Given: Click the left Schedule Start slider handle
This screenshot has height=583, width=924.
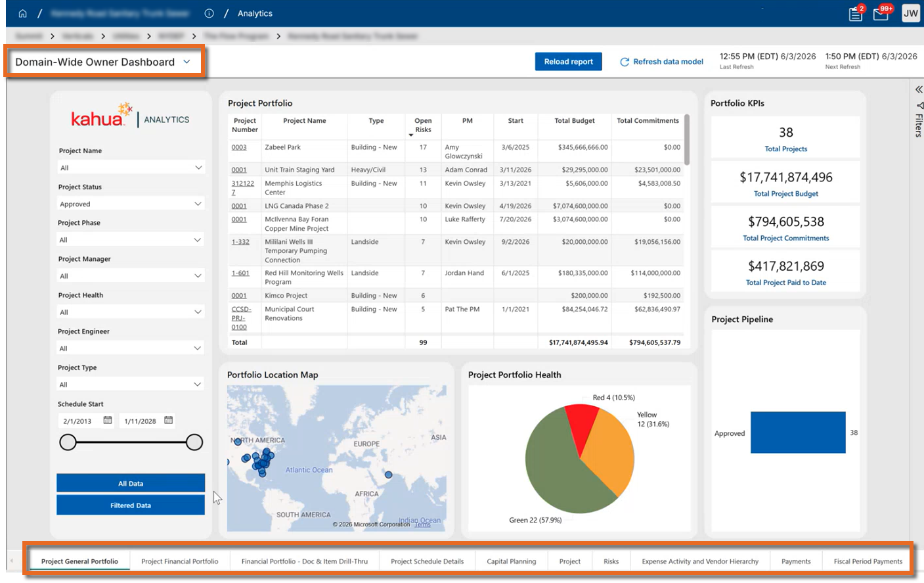Looking at the screenshot, I should 68,442.
